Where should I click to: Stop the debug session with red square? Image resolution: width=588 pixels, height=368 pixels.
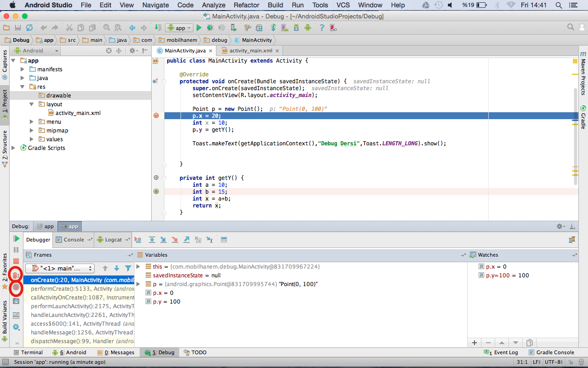tap(16, 261)
